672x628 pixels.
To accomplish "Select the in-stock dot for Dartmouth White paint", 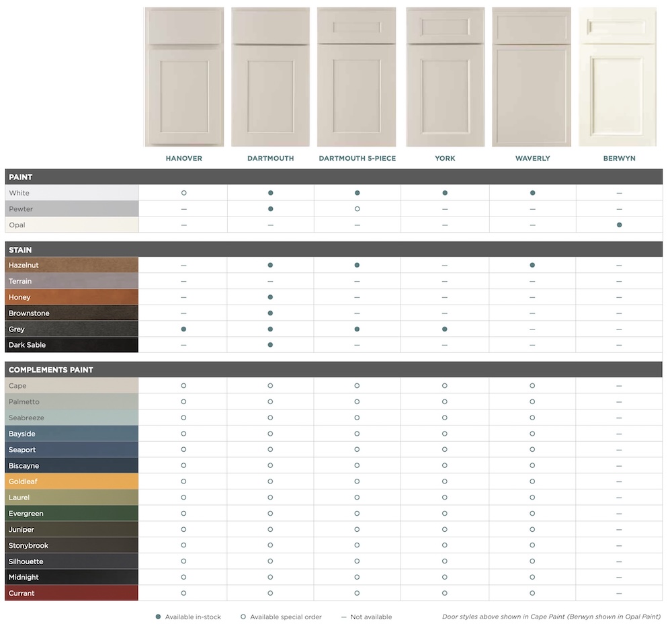I will 270,193.
